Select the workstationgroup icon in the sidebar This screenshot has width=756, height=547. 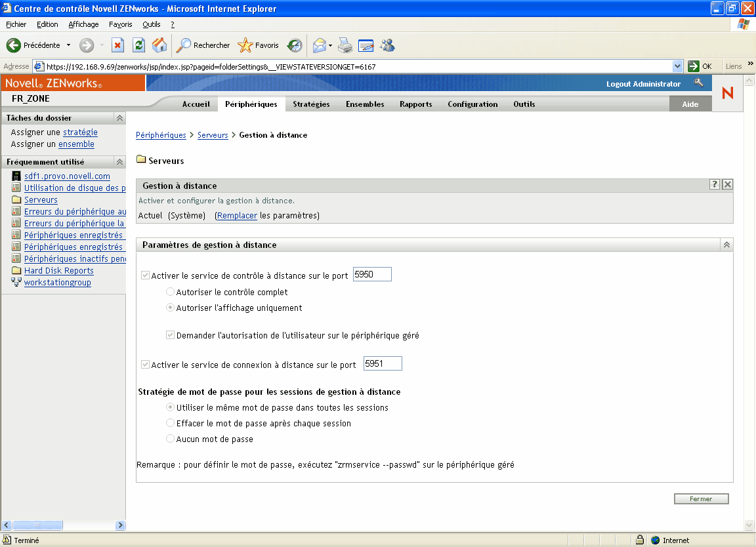coord(16,282)
